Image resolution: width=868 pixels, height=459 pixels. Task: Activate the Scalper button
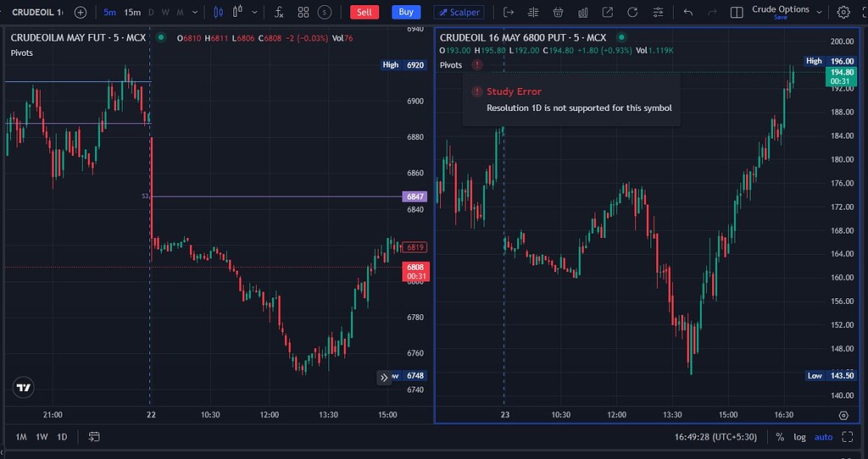pyautogui.click(x=459, y=12)
